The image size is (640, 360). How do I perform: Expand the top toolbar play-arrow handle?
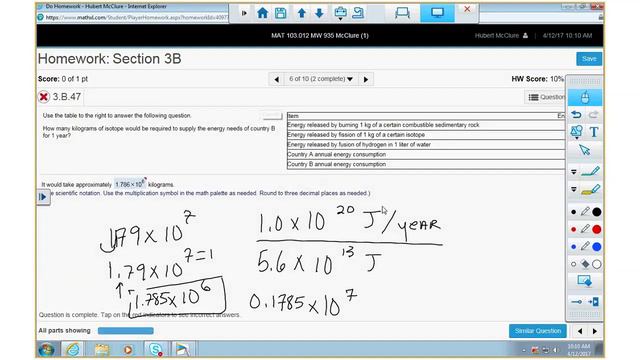coord(244,13)
